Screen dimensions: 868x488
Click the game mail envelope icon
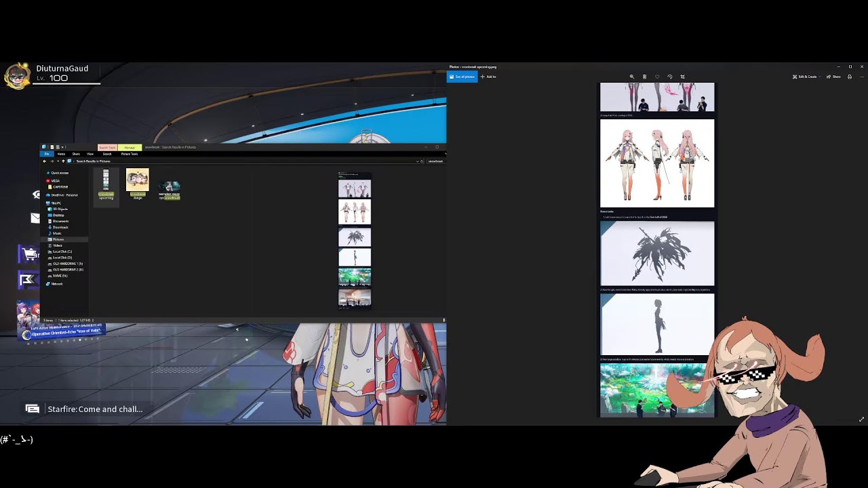[x=35, y=218]
